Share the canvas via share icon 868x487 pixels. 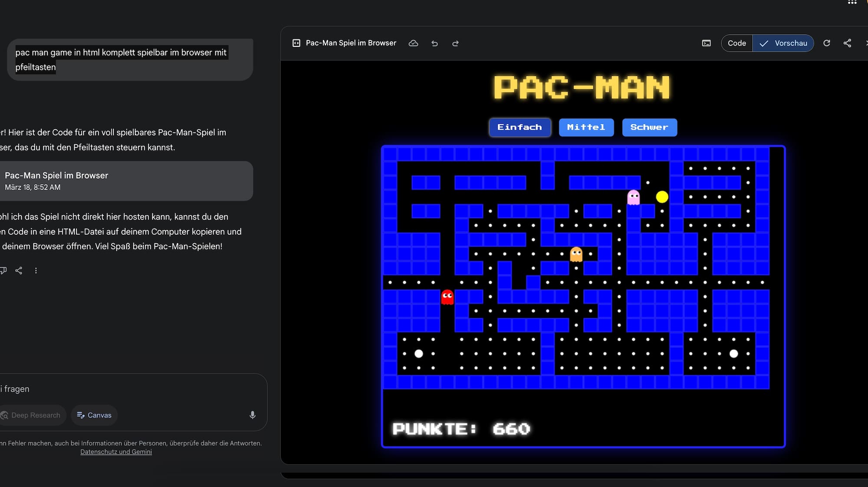(x=847, y=43)
